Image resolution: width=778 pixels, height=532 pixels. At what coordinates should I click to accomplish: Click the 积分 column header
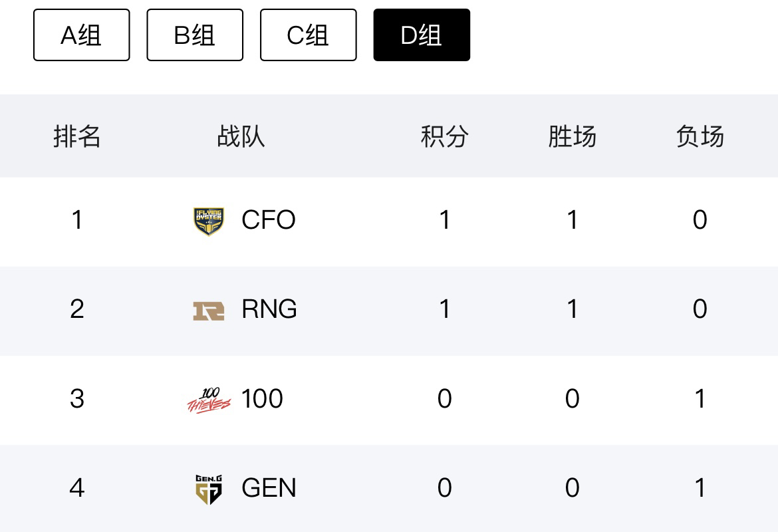coord(445,136)
